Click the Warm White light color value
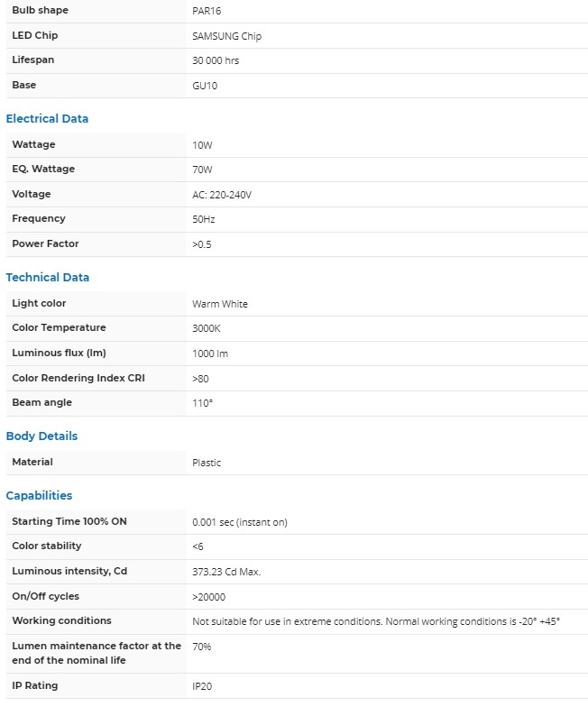Image resolution: width=588 pixels, height=707 pixels. [x=220, y=304]
